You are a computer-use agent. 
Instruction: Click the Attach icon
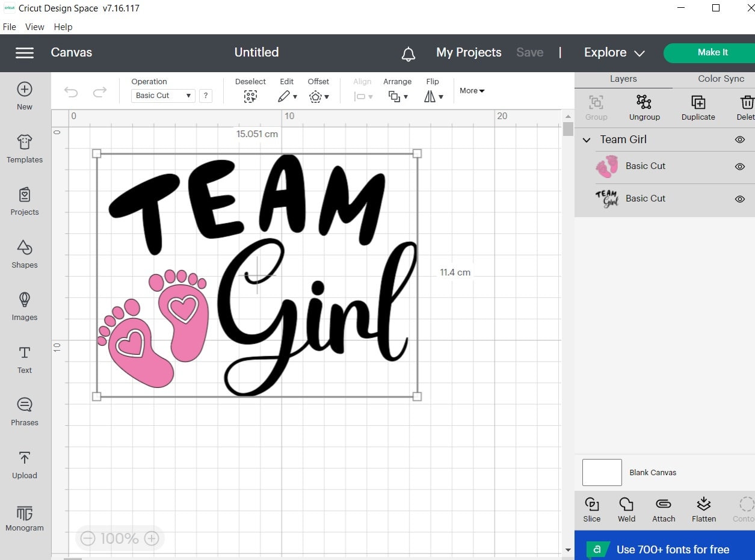click(664, 509)
